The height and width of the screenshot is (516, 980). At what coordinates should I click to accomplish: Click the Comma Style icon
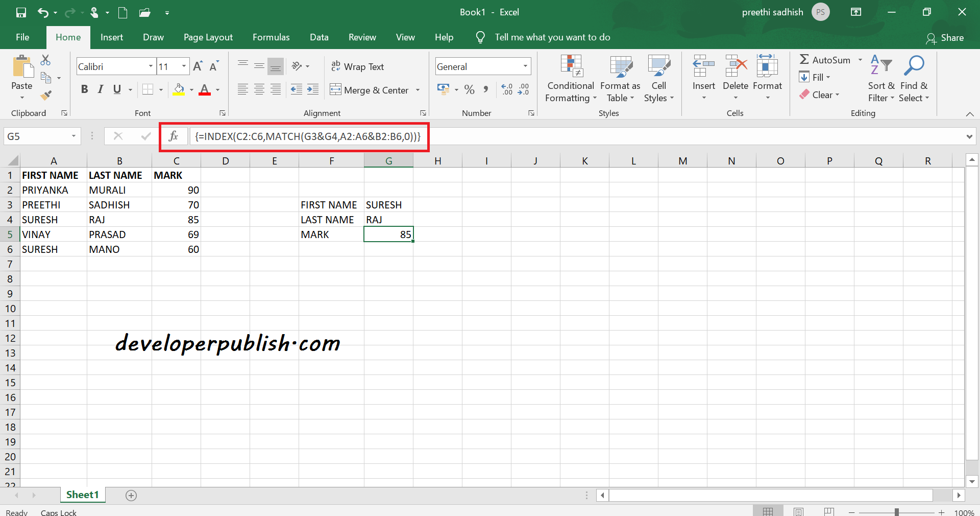coord(485,89)
